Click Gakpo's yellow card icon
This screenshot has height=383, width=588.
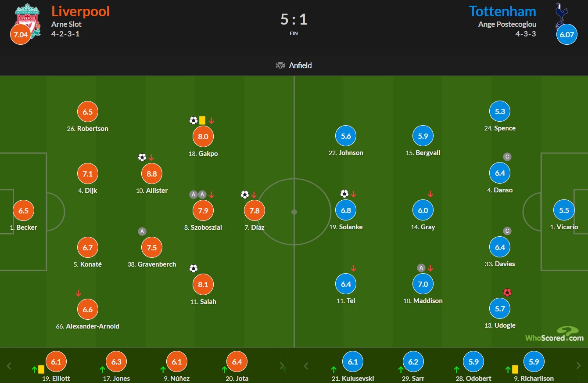202,120
